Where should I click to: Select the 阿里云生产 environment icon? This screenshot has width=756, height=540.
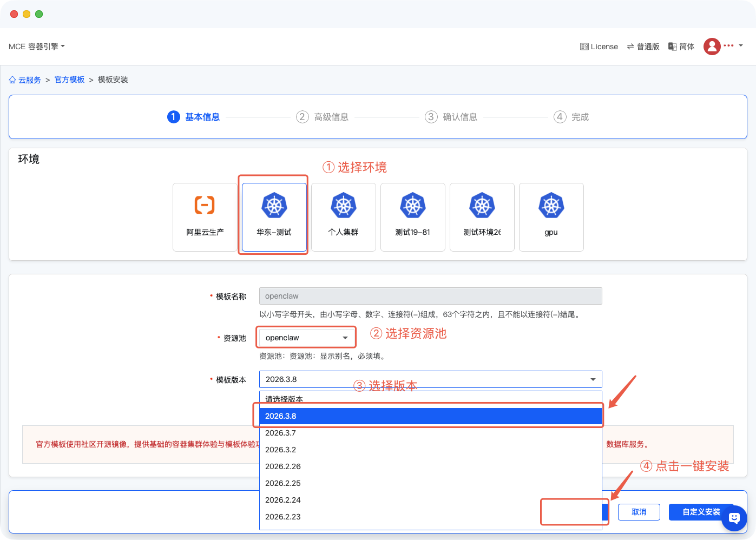[x=205, y=206]
